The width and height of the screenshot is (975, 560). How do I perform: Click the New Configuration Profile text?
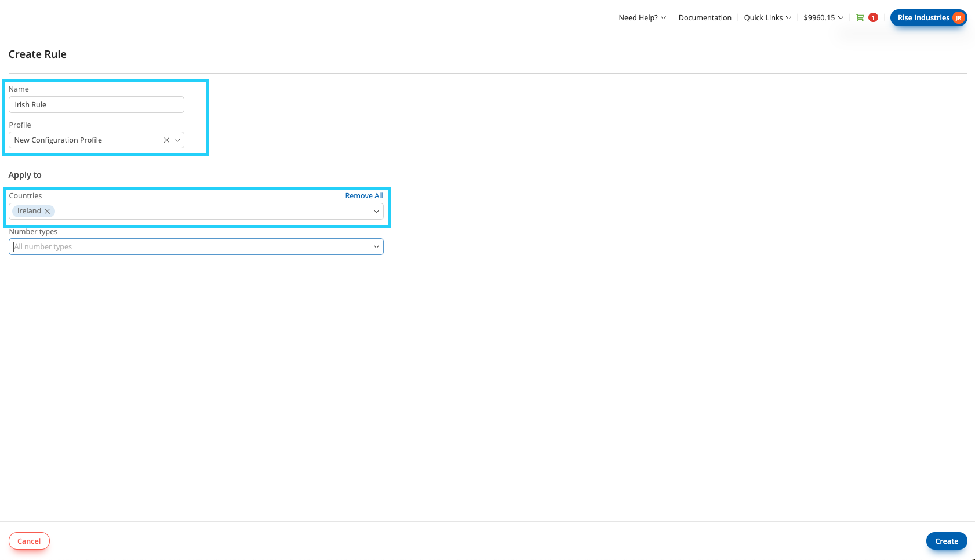click(x=58, y=140)
